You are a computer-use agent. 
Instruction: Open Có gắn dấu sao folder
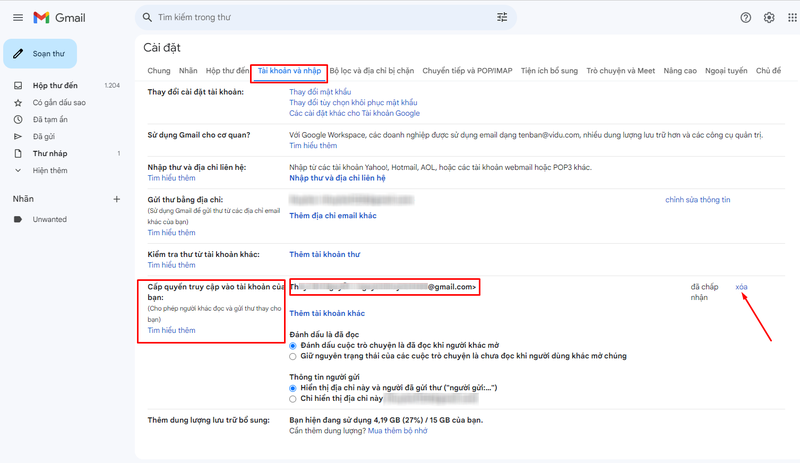[x=59, y=103]
